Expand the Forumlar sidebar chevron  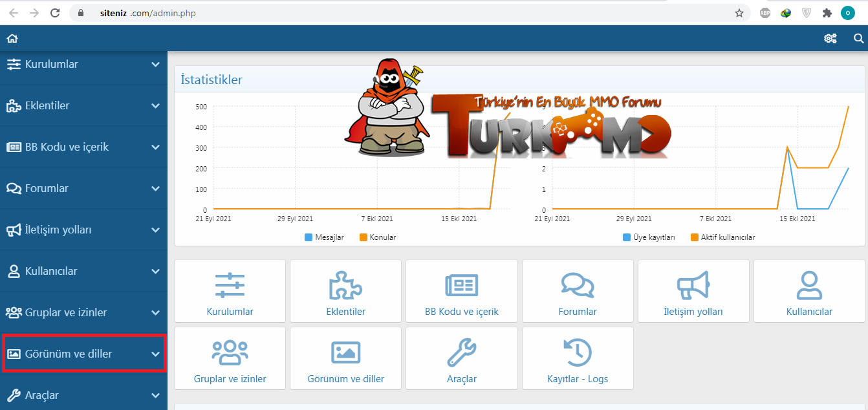pos(155,188)
